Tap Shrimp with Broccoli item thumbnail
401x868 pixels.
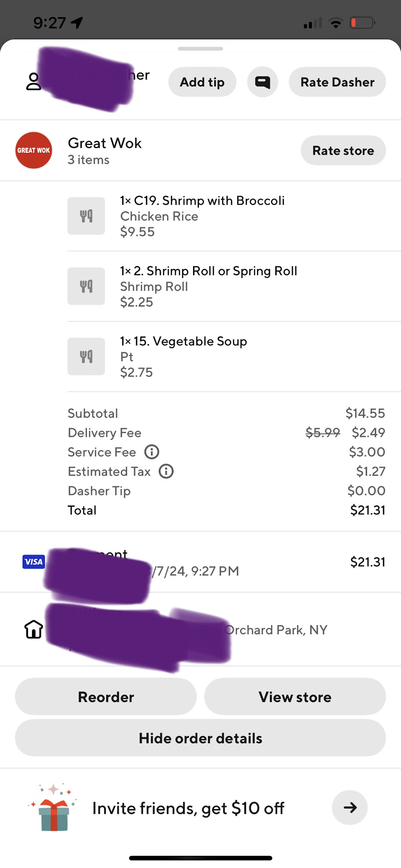click(x=86, y=216)
